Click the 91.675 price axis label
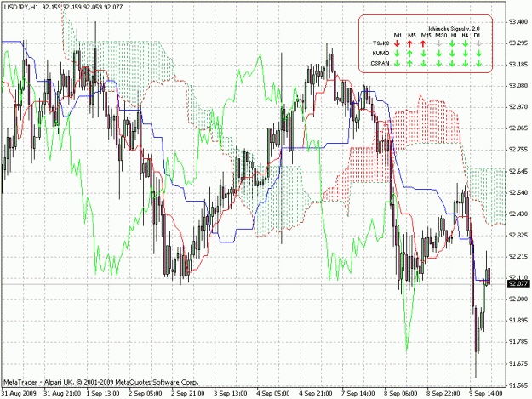Image resolution: width=532 pixels, height=399 pixels. pyautogui.click(x=518, y=364)
